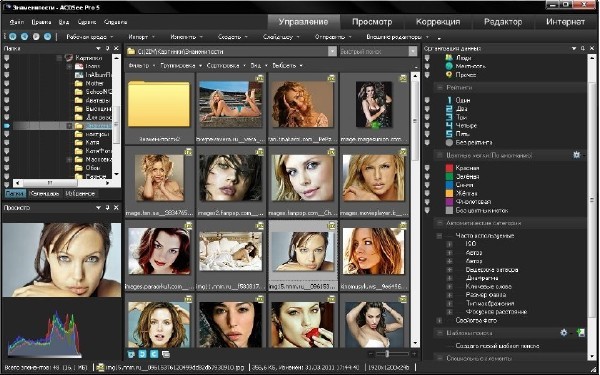
Task: Close the Папки panel
Action: [x=116, y=48]
